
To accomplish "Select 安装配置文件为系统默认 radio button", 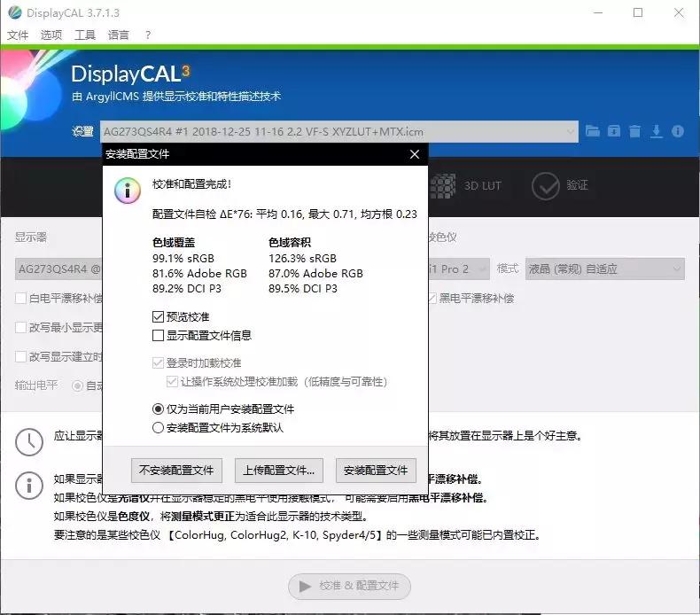I will (158, 427).
